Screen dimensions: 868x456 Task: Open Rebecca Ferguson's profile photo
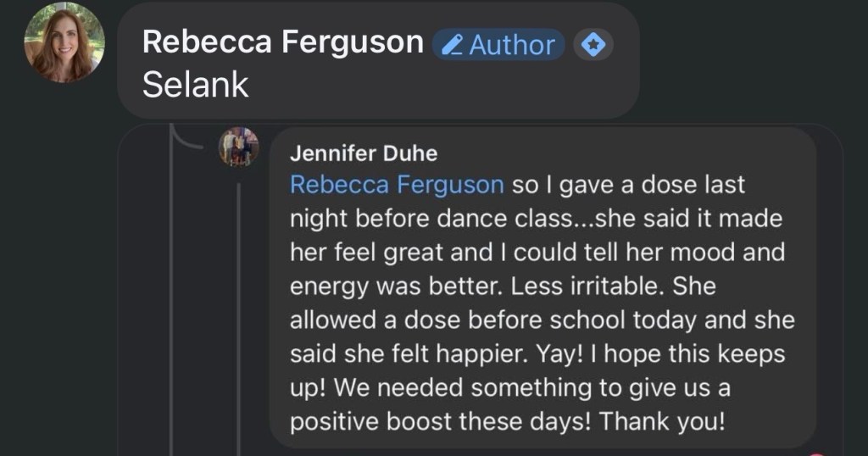(x=64, y=42)
